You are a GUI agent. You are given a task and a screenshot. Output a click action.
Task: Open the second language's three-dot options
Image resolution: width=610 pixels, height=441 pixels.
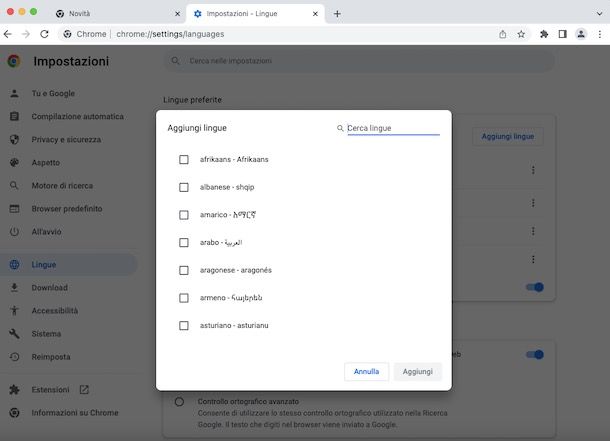click(x=533, y=203)
